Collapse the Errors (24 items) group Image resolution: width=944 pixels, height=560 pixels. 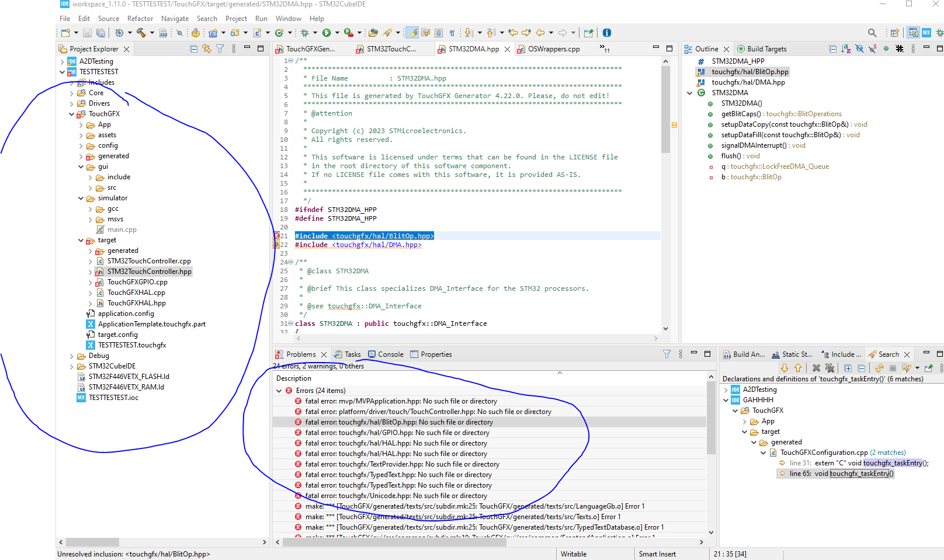279,391
